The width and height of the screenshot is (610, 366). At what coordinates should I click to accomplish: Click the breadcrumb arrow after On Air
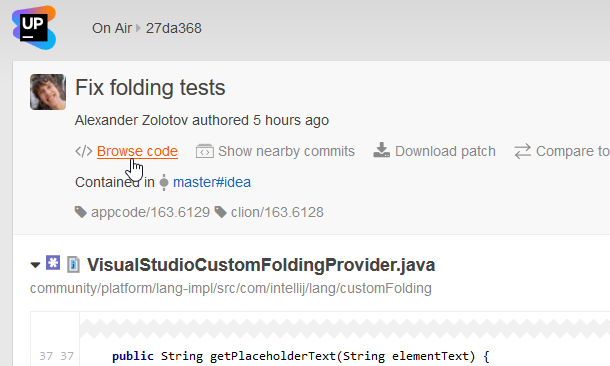(x=138, y=28)
